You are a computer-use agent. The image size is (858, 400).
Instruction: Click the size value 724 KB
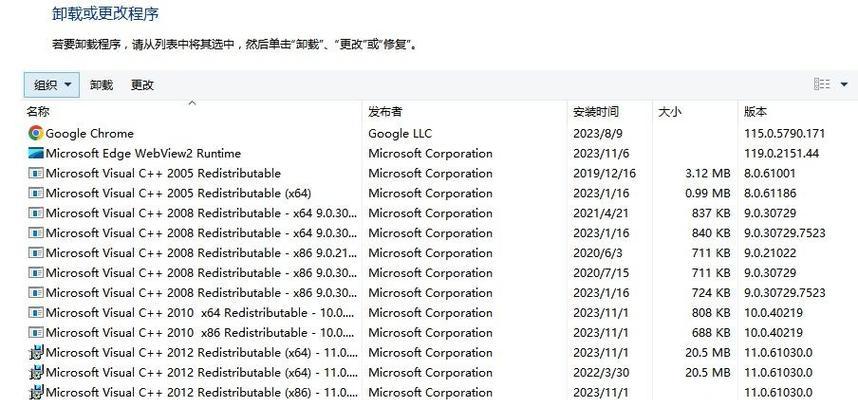tap(711, 293)
